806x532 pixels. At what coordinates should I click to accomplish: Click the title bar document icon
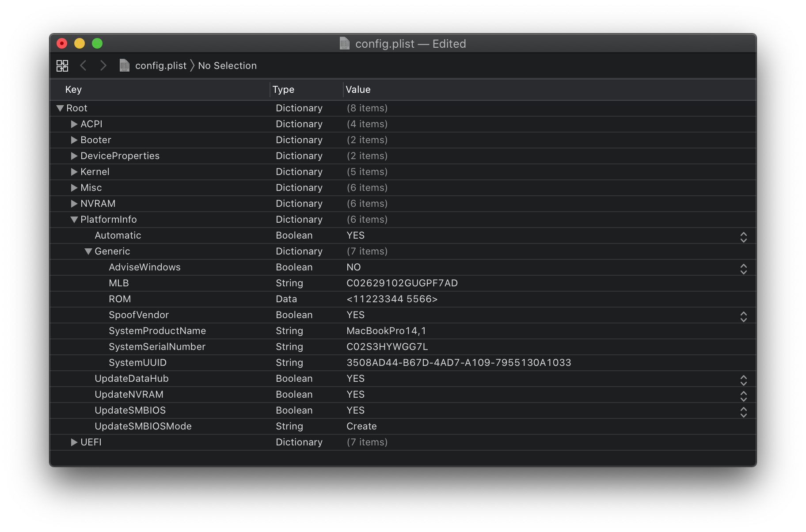coord(345,44)
